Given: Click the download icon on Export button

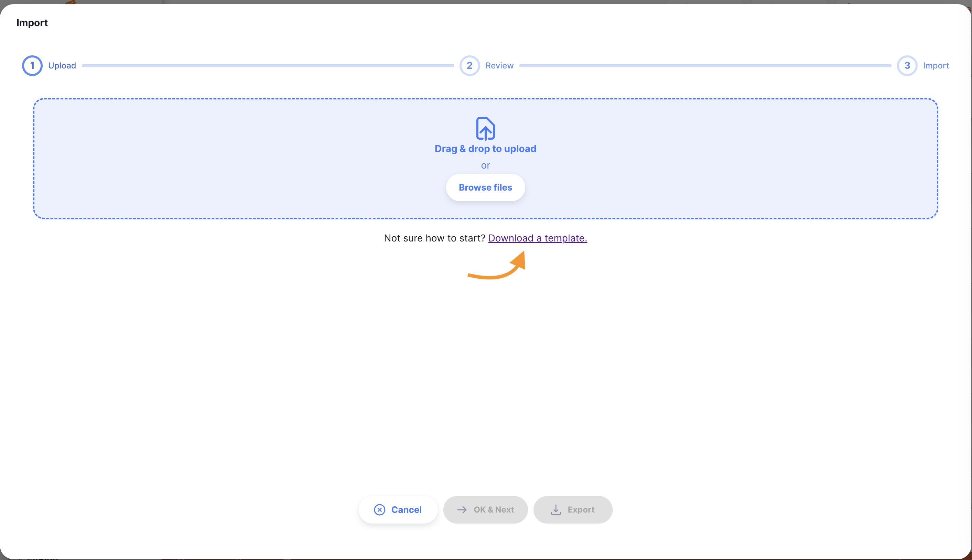Looking at the screenshot, I should (x=556, y=509).
